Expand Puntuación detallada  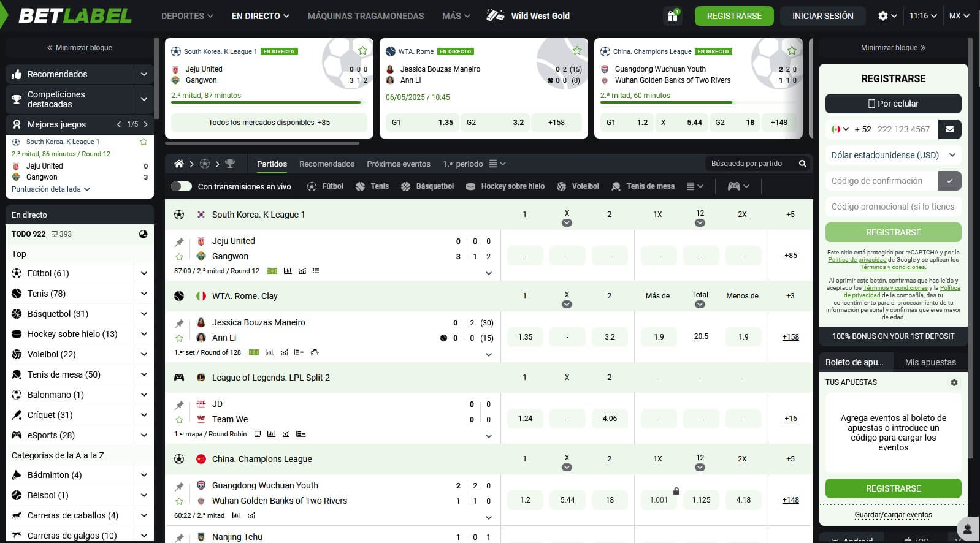pos(51,189)
